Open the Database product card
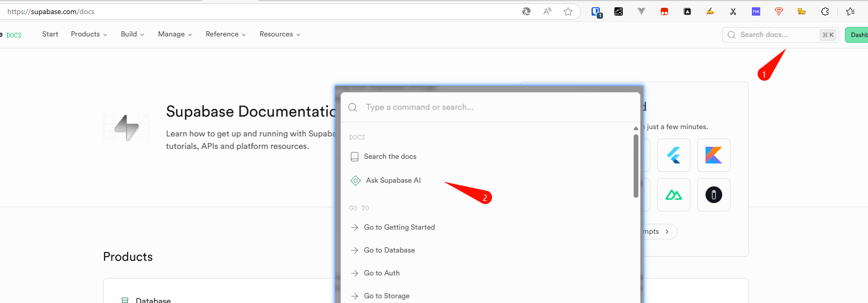Viewport: 868px width, 303px height. [219, 292]
